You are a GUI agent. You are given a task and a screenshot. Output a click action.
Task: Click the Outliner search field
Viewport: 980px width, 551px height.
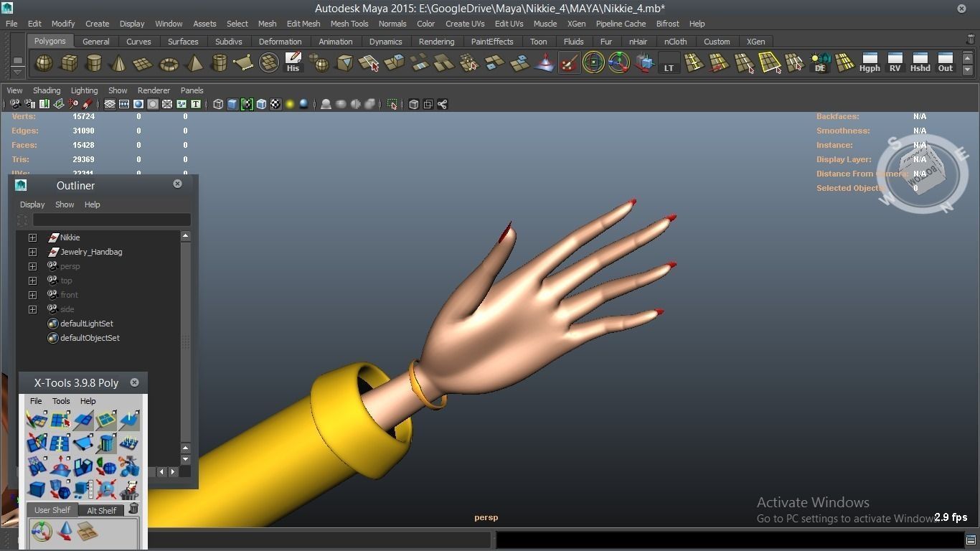tap(111, 220)
